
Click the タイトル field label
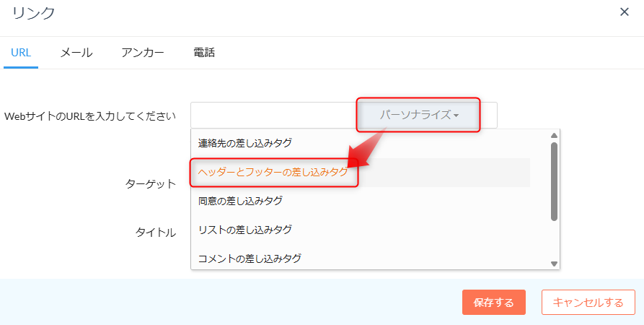(x=156, y=232)
